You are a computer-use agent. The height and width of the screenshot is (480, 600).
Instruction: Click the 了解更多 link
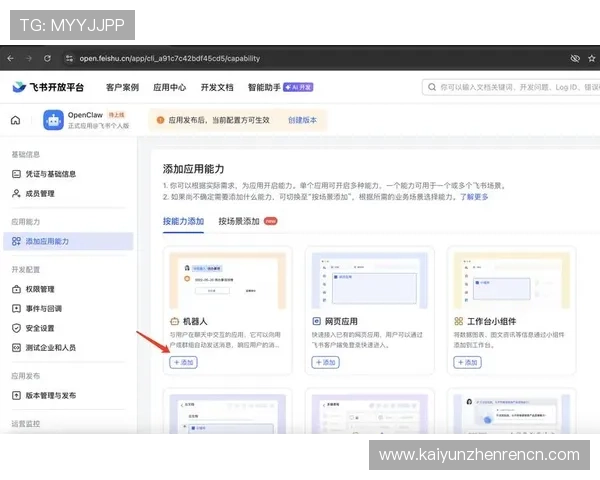(474, 197)
